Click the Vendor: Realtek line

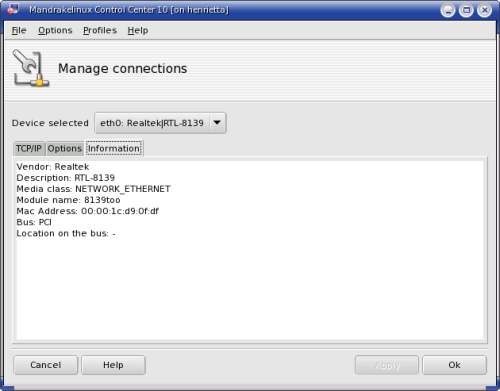click(x=53, y=167)
